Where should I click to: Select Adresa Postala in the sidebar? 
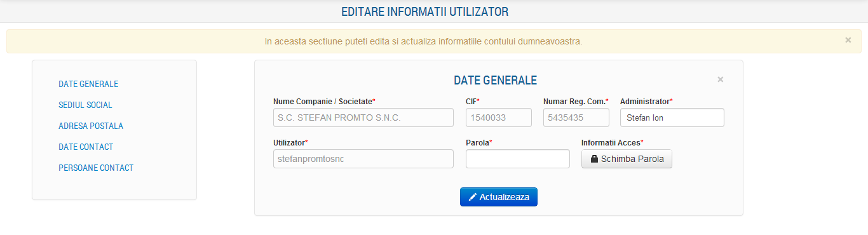pos(91,126)
